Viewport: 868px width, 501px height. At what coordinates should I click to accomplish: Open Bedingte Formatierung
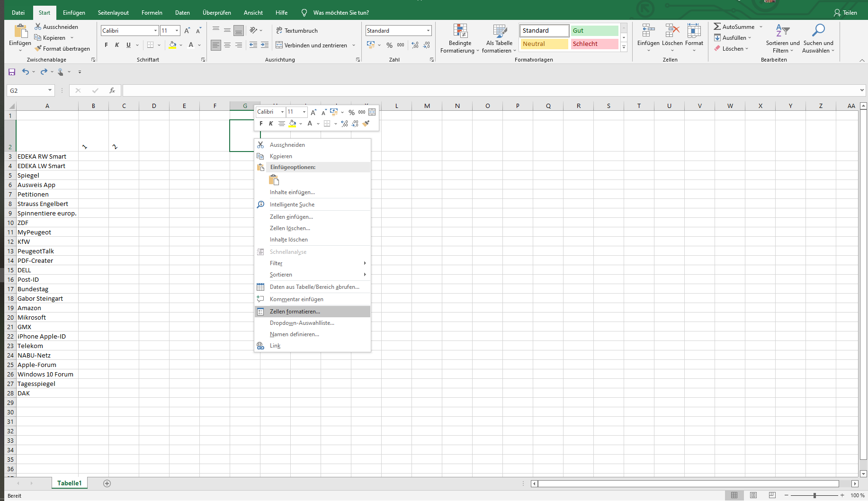pos(460,38)
